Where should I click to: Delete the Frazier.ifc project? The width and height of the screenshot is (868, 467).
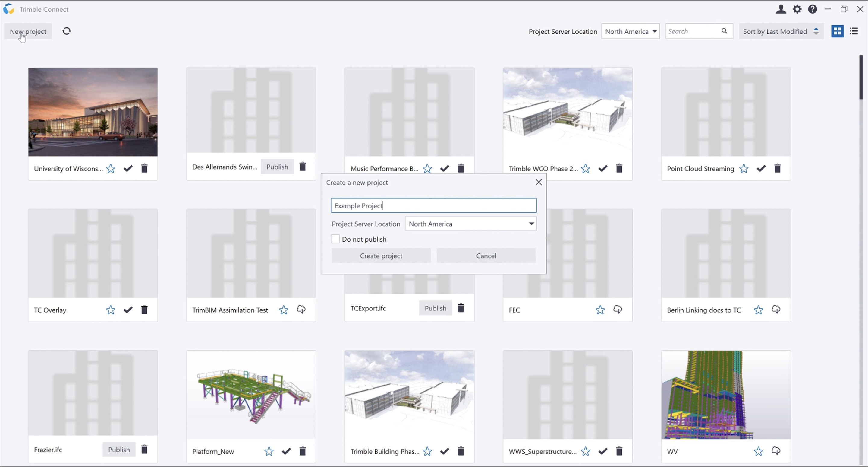144,449
